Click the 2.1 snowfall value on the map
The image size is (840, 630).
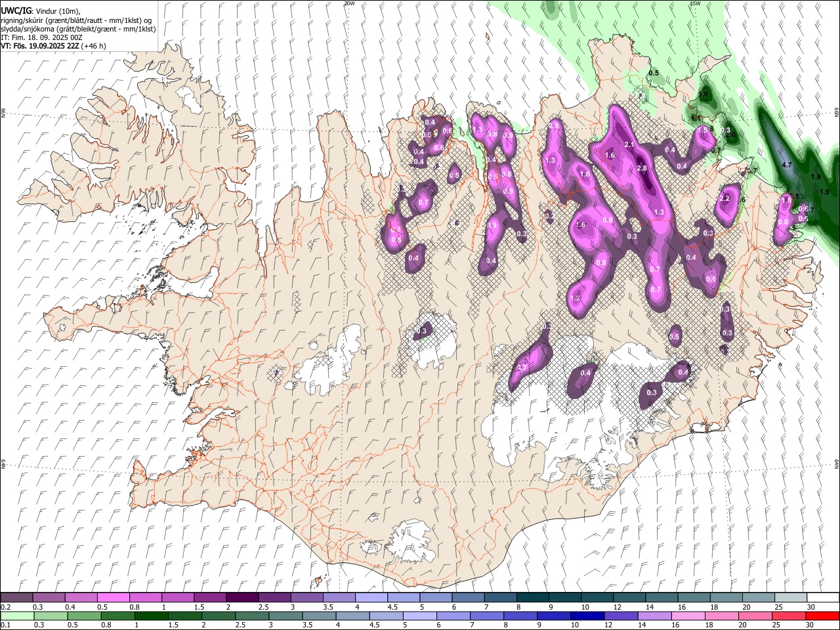629,144
